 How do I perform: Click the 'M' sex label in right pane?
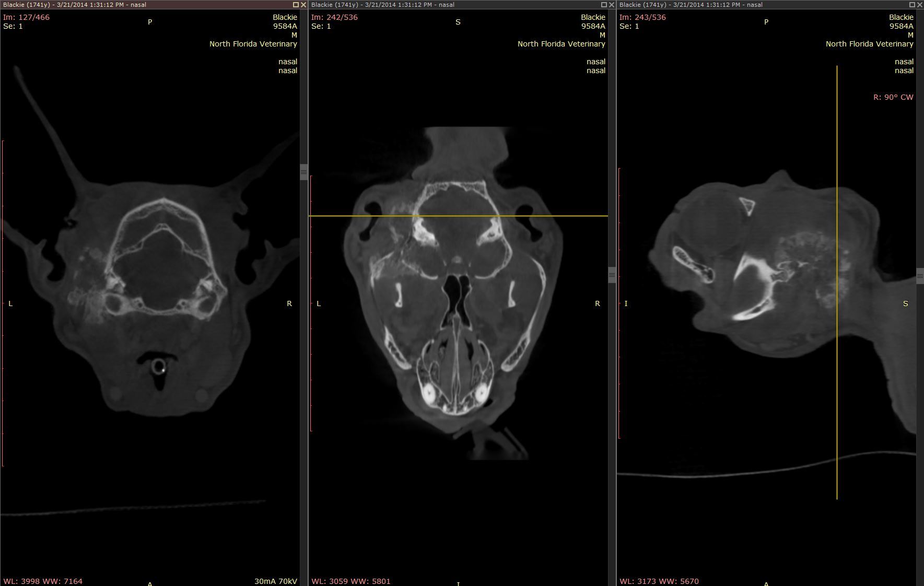(x=910, y=35)
